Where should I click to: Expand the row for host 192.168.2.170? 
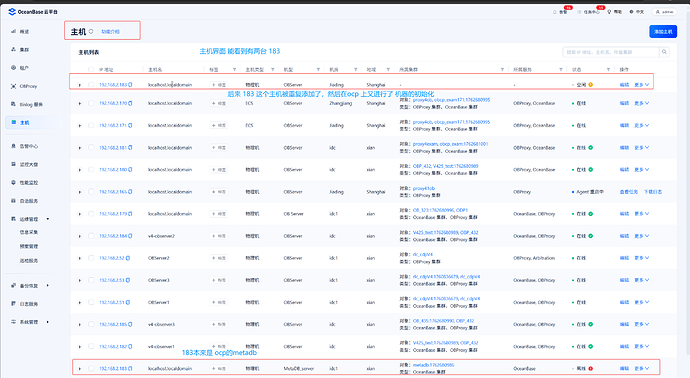[80, 103]
